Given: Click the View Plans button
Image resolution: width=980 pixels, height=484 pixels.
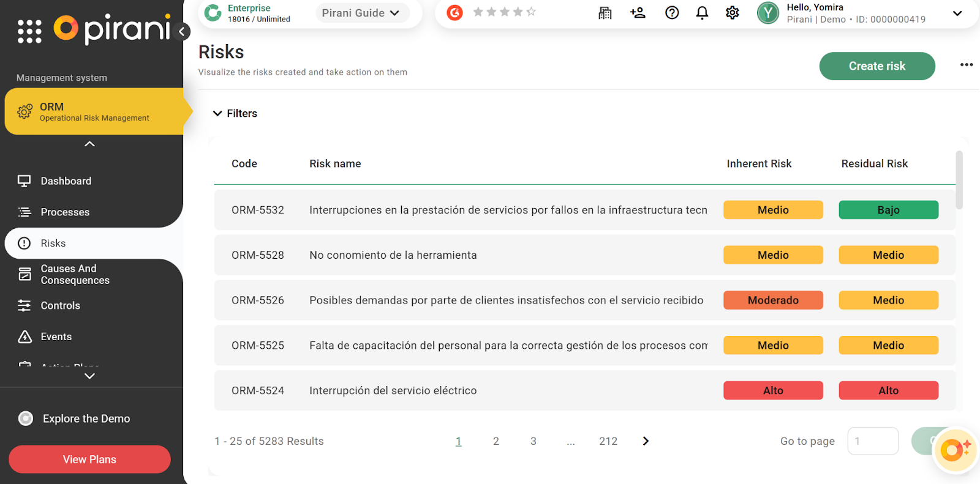Looking at the screenshot, I should point(89,460).
